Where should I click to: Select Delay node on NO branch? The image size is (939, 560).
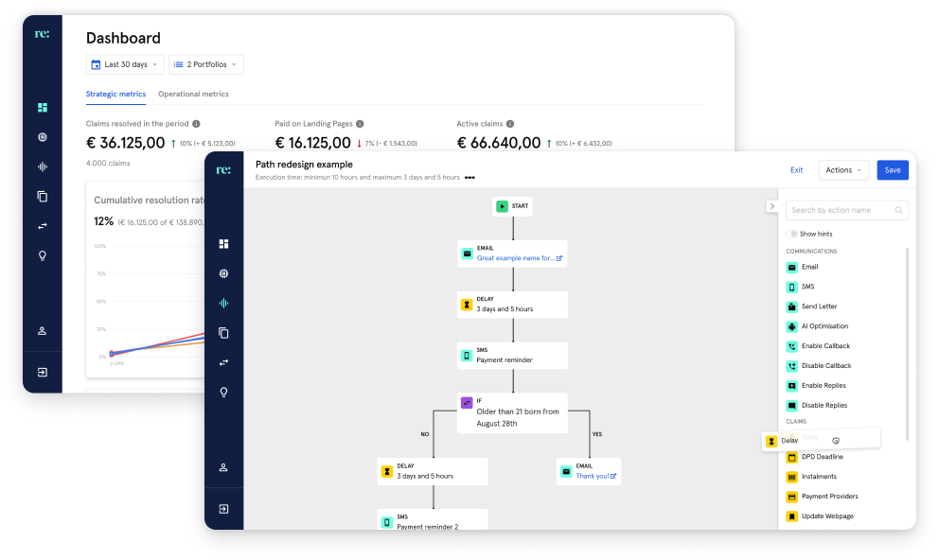(433, 471)
